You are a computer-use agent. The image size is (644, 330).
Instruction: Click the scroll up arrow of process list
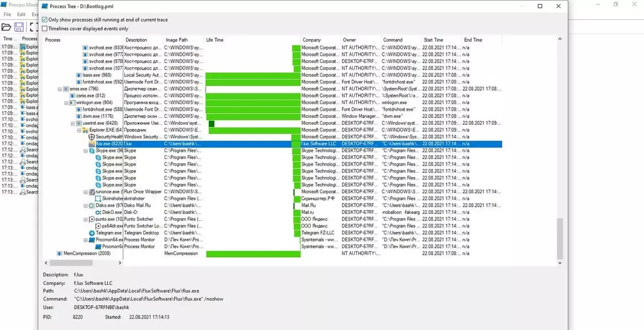coord(560,39)
